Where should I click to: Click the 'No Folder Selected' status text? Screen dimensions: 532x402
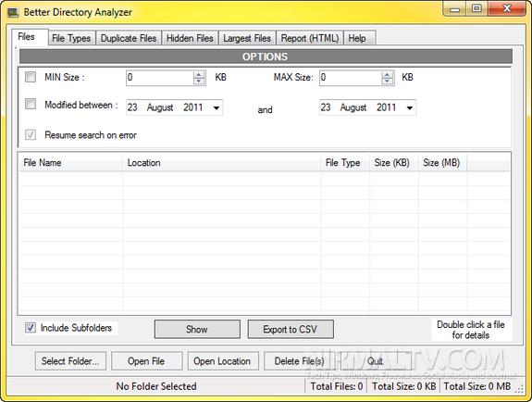[x=156, y=386]
